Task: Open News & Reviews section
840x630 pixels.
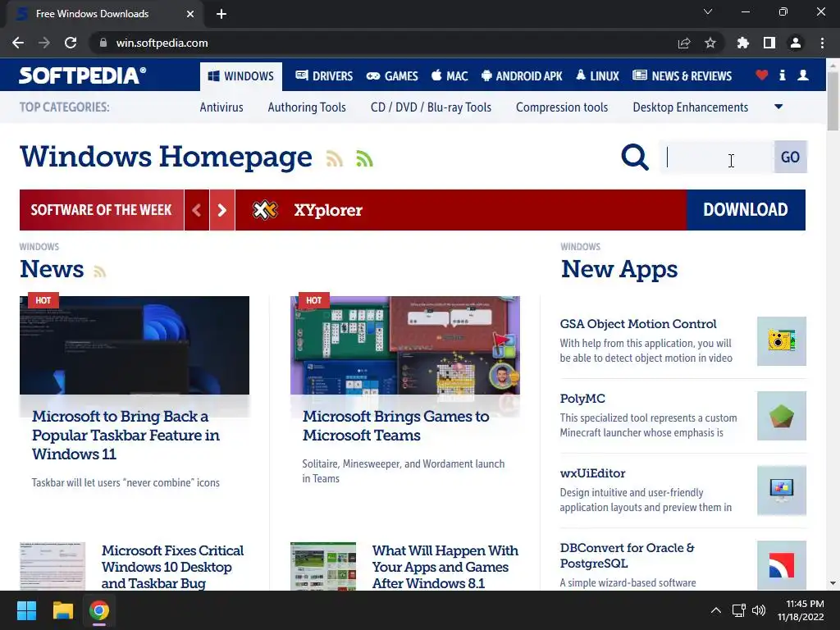Action: pos(682,76)
